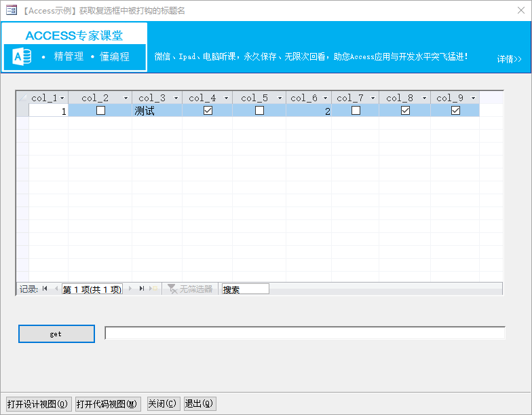The height and width of the screenshot is (415, 532).
Task: Open col_3 header dropdown arrow
Action: [176, 98]
